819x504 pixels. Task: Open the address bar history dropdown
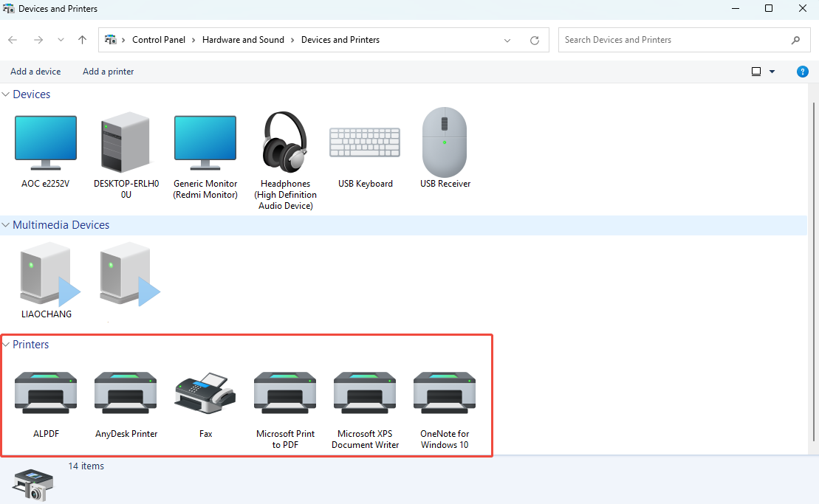[x=507, y=40]
